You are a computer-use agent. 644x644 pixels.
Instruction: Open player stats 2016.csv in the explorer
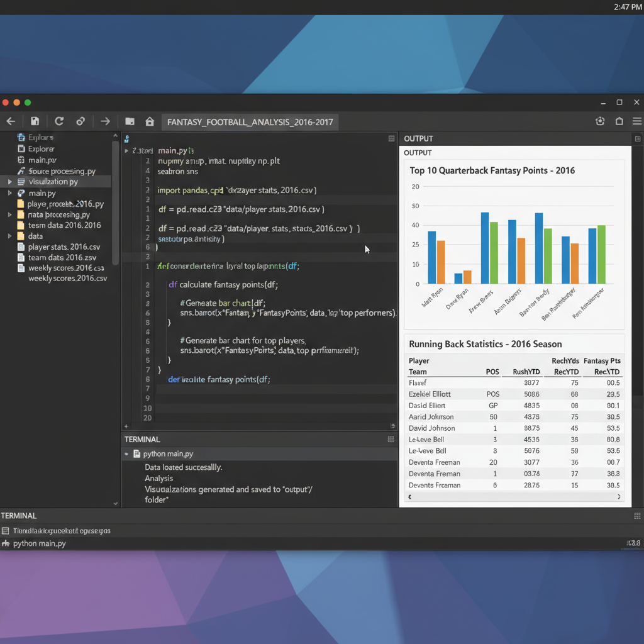64,247
